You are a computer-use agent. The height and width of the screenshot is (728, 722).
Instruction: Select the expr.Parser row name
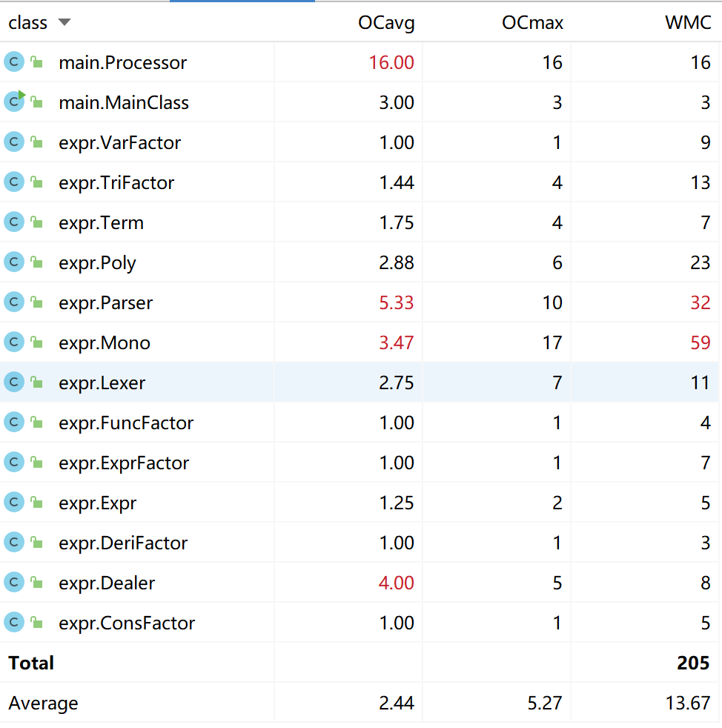coord(105,303)
